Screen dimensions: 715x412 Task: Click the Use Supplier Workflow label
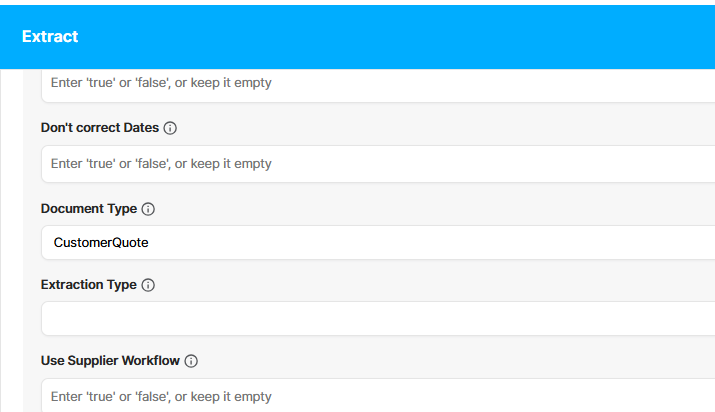coord(110,361)
